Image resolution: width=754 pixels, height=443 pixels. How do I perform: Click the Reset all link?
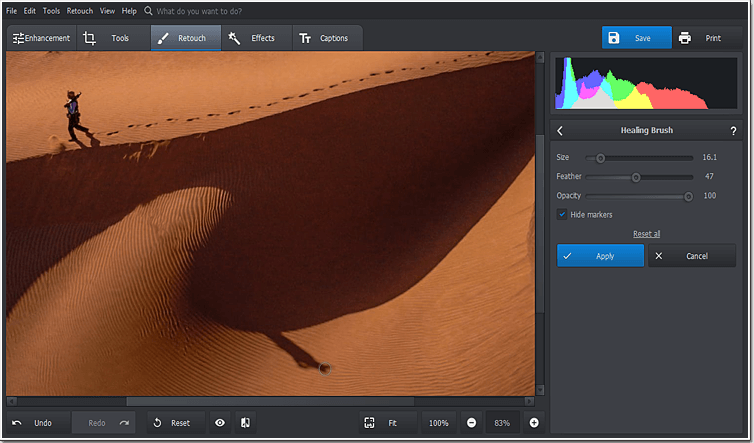646,234
